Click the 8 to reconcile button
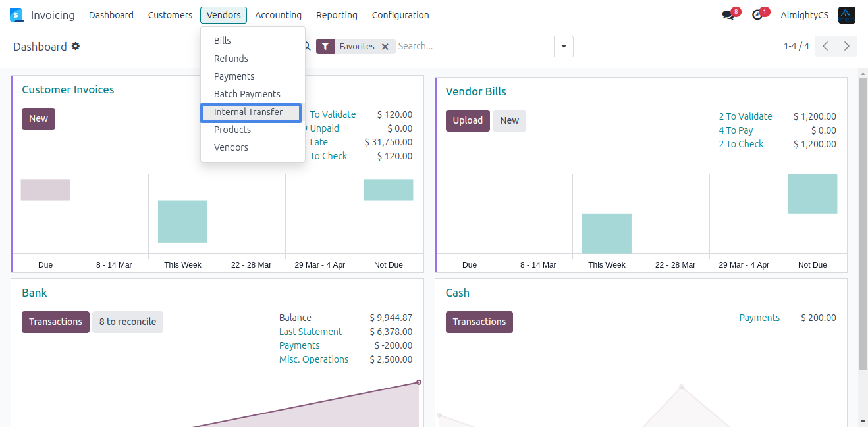Screen dimensions: 868x427 pyautogui.click(x=128, y=322)
